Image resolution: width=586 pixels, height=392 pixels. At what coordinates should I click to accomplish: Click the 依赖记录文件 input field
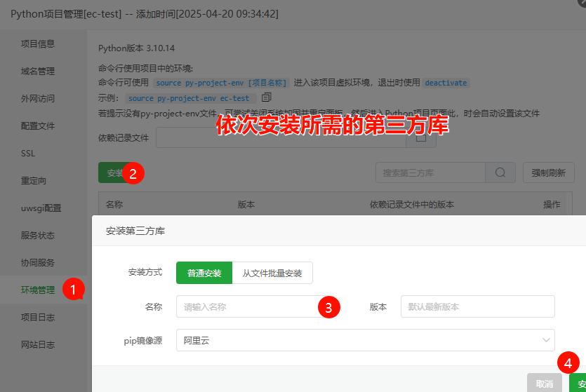coord(281,137)
